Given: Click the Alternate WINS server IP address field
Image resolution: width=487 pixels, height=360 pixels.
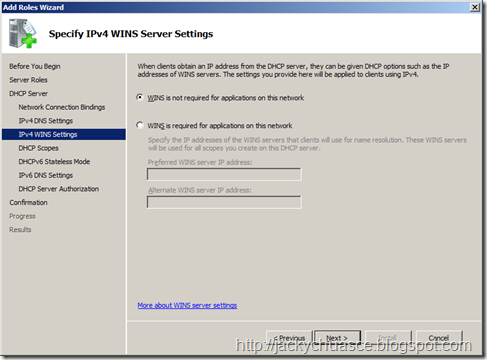Looking at the screenshot, I should coord(224,202).
